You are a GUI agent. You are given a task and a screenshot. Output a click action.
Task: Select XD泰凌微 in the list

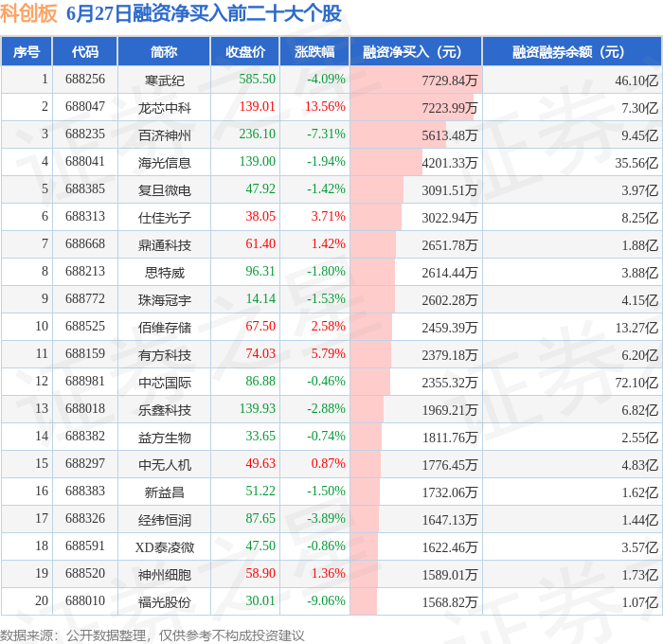(165, 547)
